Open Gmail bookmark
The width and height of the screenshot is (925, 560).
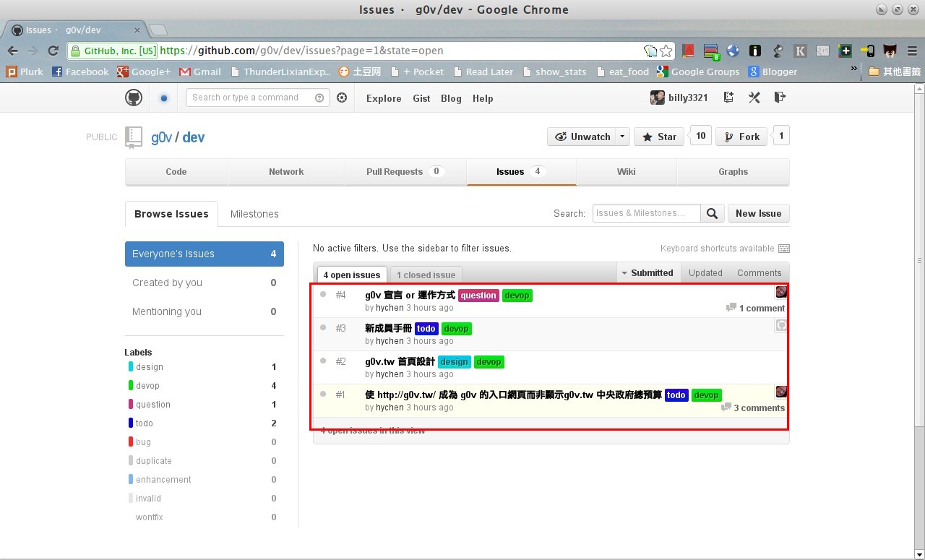[200, 72]
